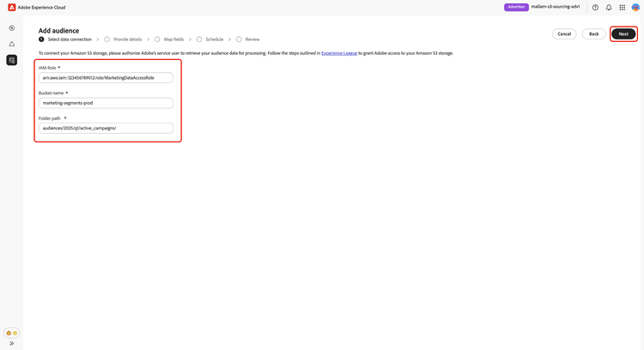
Task: Click the 'Folder path' field label
Action: tap(49, 118)
